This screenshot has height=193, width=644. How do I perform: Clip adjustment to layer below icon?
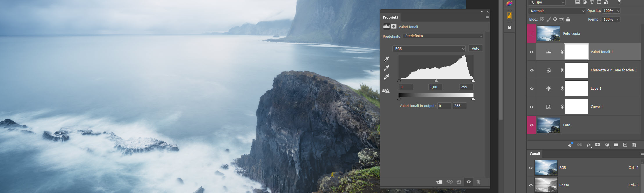[x=440, y=182]
